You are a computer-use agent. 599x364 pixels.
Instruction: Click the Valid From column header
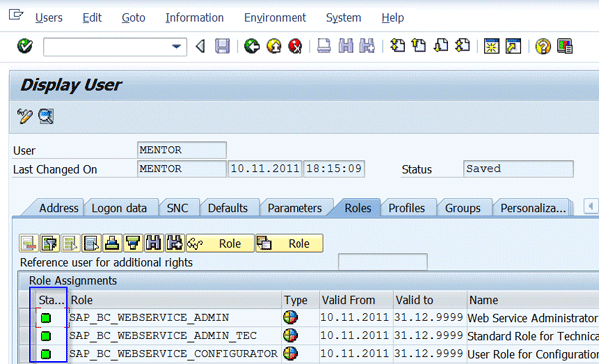356,300
